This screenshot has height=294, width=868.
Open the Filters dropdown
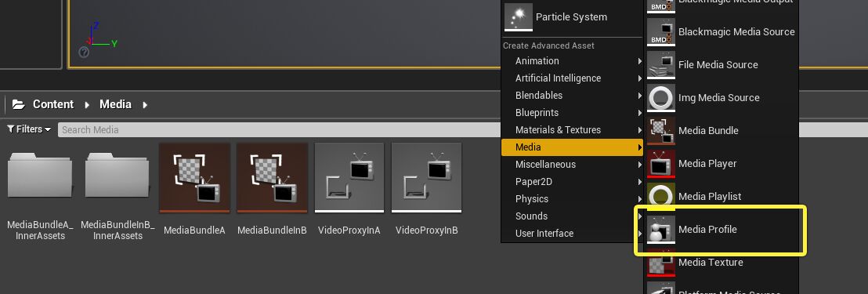[29, 129]
